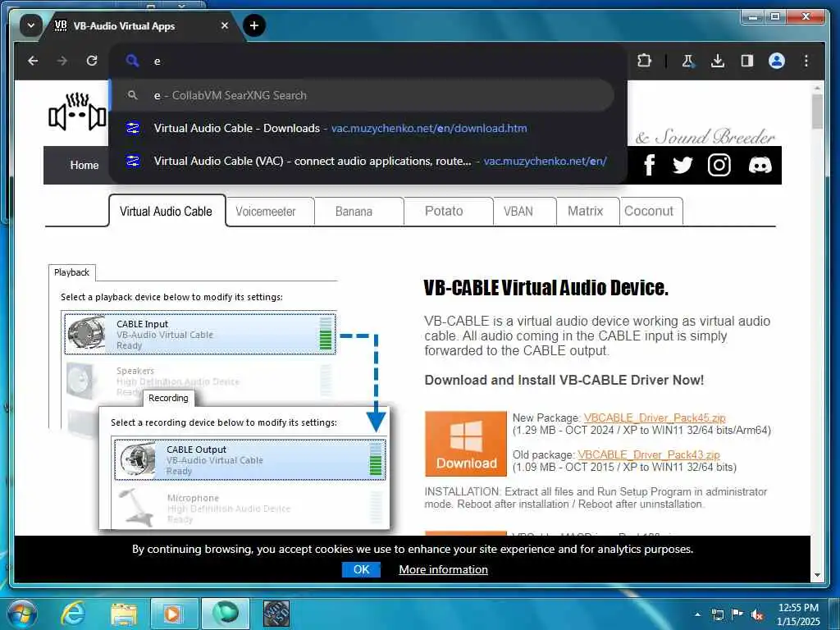Click the address bar input field
Viewport: 840px width, 630px height.
[367, 61]
